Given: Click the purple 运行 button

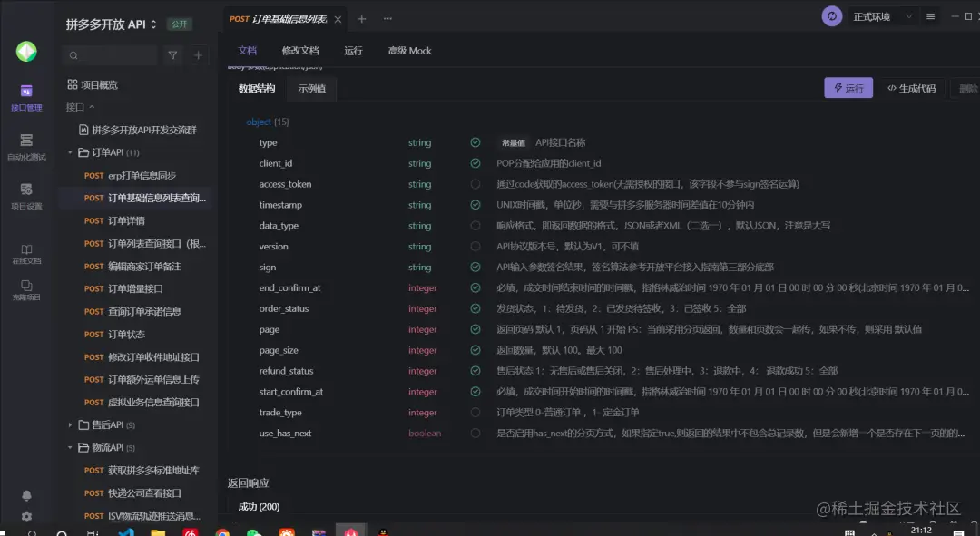Looking at the screenshot, I should (x=848, y=88).
